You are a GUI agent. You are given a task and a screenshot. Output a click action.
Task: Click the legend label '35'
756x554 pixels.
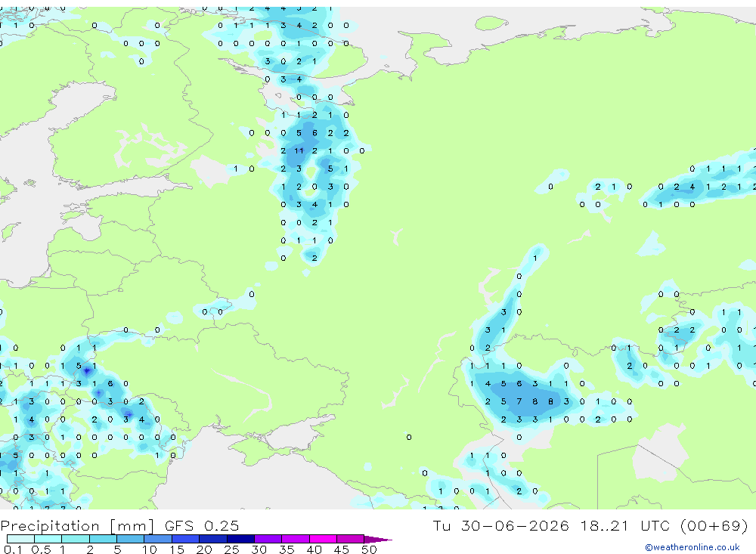pos(287,549)
